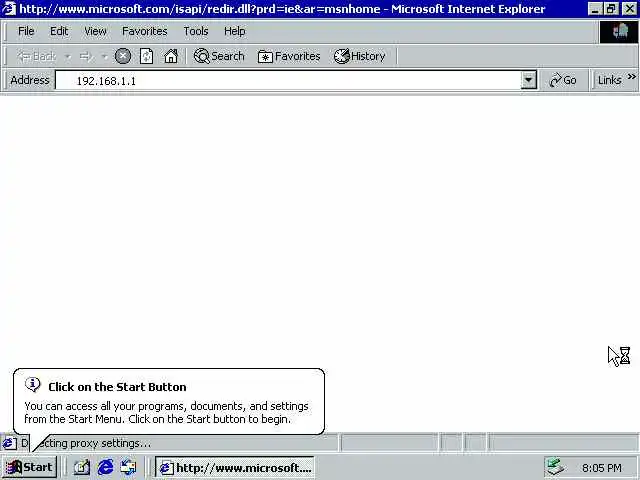Open the Edit menu
Screen dimensions: 640x480
click(x=59, y=31)
